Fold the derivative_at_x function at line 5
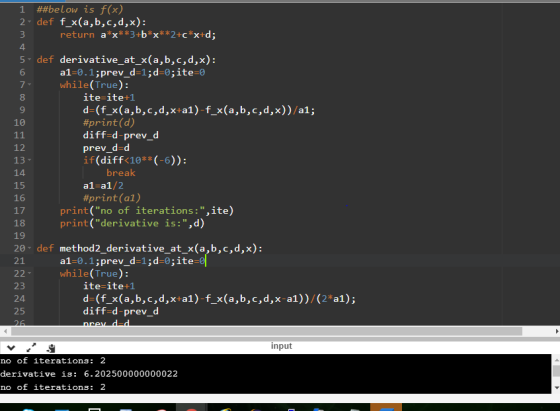The width and height of the screenshot is (560, 411). coord(30,59)
